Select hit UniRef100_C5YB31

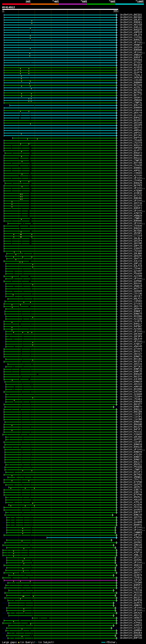click(131, 578)
